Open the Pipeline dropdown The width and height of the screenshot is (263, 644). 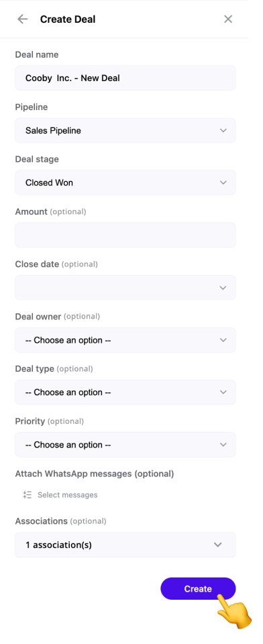(x=125, y=131)
